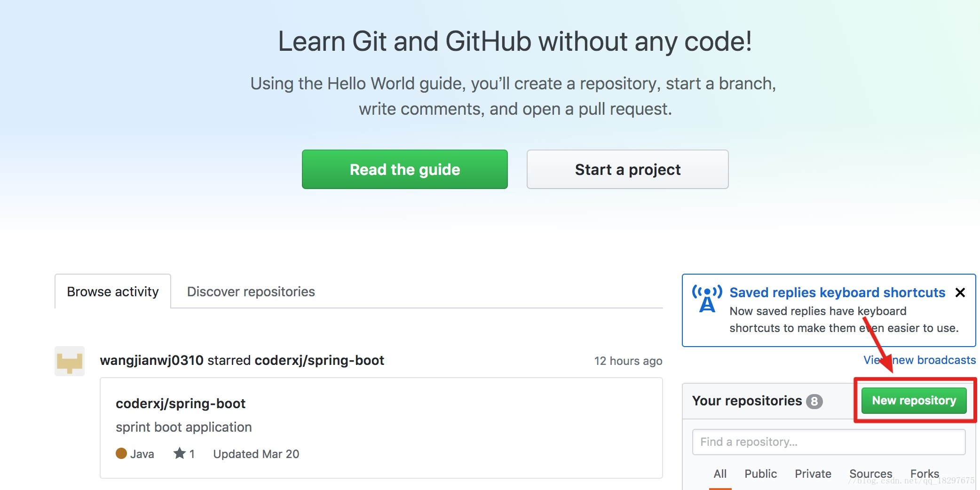Focus the Find a repository search field

(x=829, y=442)
